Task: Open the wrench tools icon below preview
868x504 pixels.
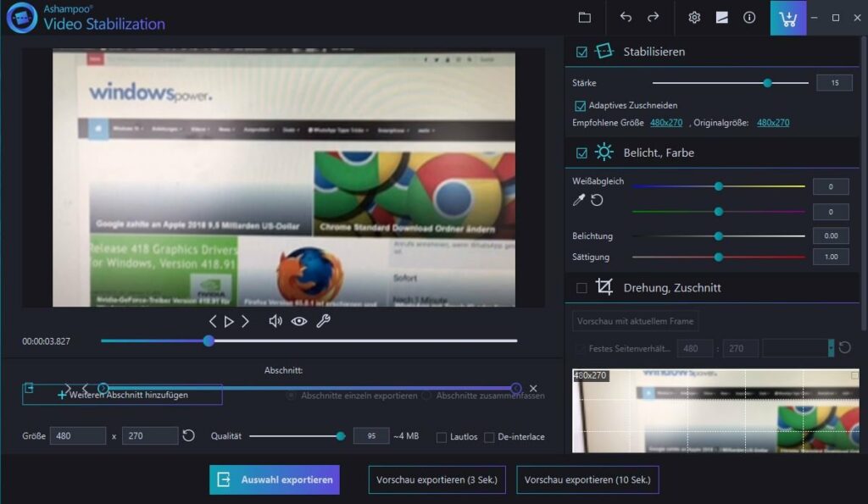Action: (x=323, y=321)
